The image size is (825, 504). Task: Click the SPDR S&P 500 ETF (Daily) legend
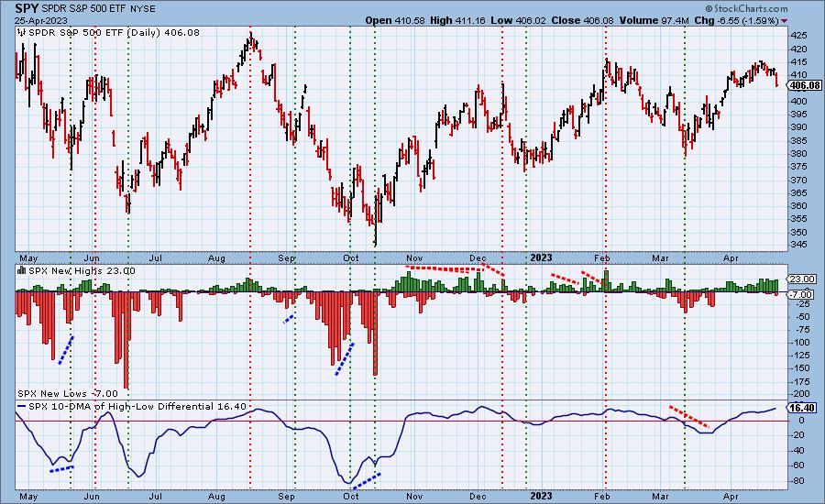[x=115, y=33]
